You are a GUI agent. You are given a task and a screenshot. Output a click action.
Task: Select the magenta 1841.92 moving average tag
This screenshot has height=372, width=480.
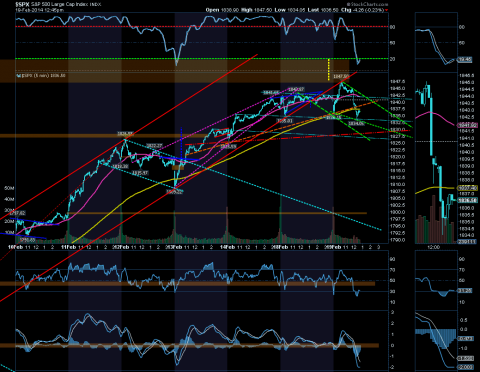466,125
